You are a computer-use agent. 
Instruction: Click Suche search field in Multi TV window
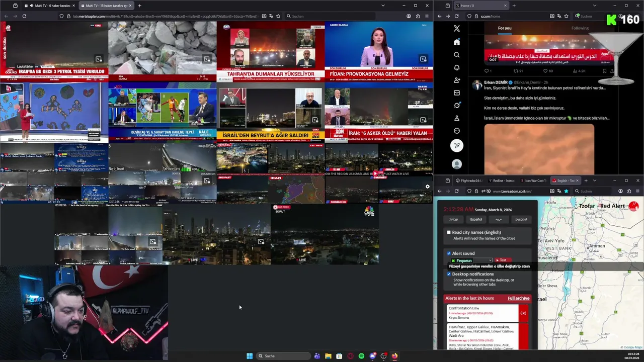[x=330, y=16]
